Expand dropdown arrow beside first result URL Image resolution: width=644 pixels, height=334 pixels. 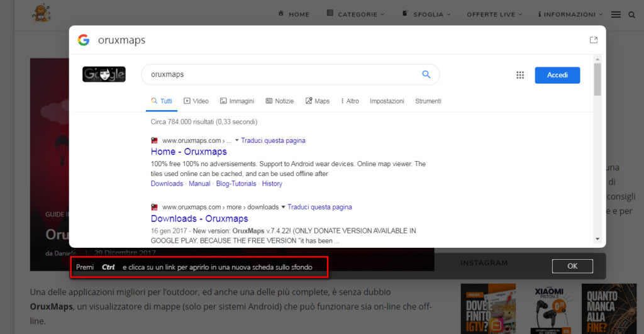(236, 140)
